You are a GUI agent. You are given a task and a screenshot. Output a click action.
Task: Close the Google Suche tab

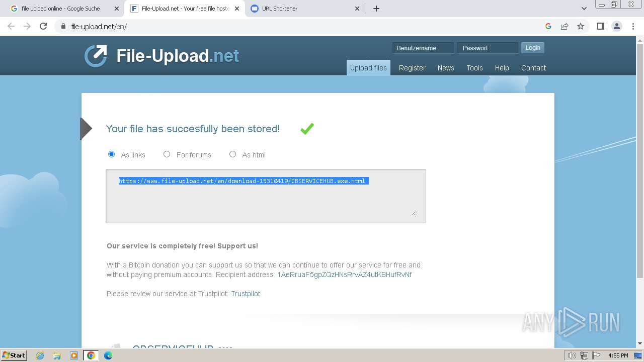[117, 9]
